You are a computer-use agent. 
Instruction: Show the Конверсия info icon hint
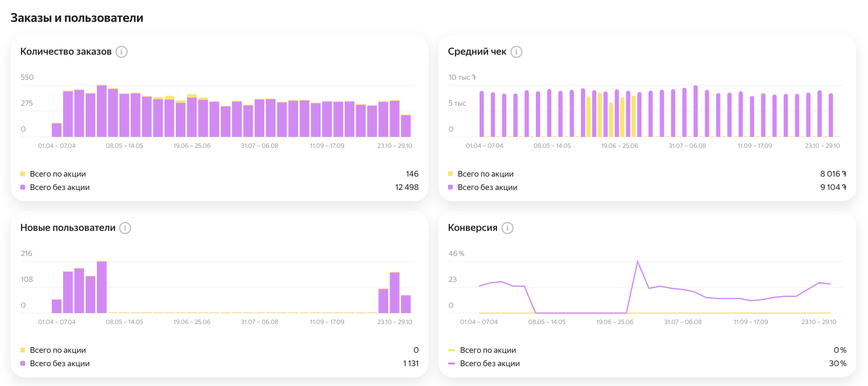507,228
